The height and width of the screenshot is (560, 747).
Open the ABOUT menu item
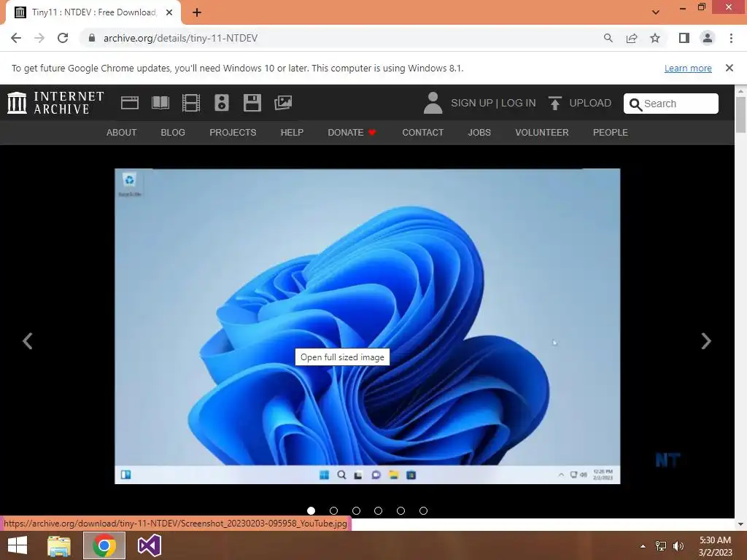pyautogui.click(x=122, y=133)
